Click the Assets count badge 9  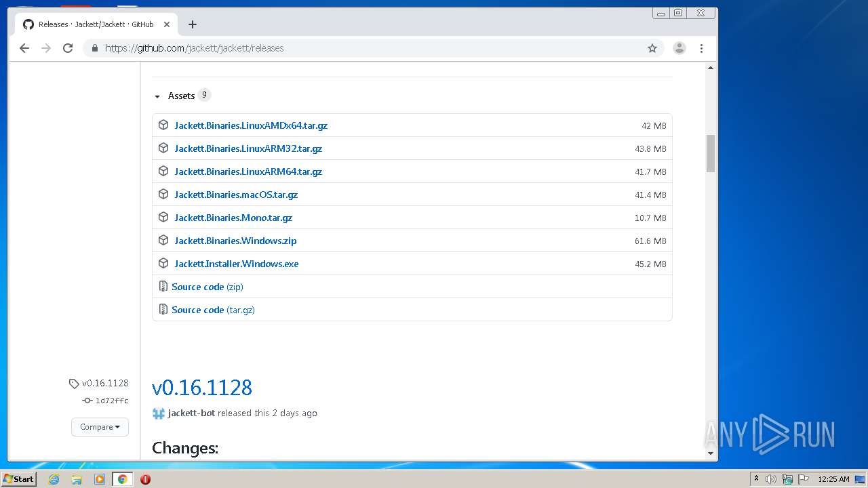204,95
